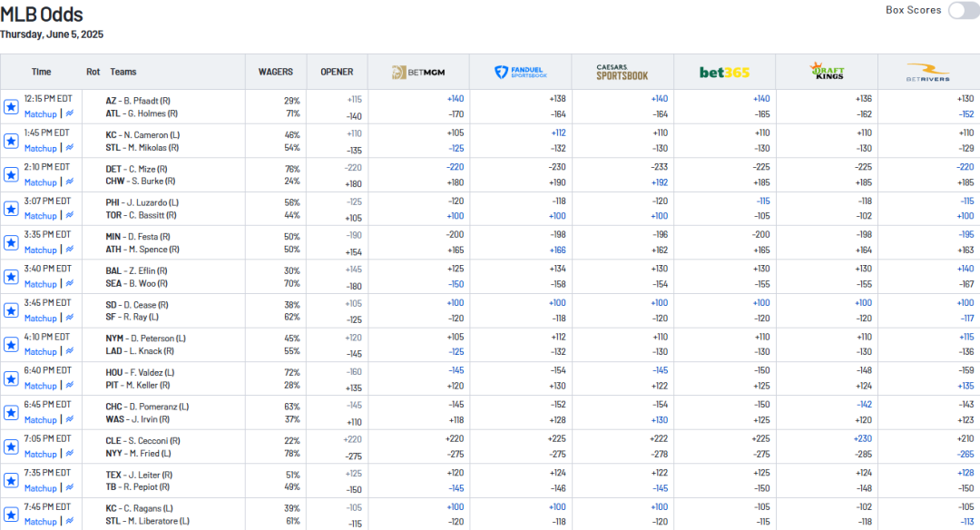The image size is (980, 530).
Task: Open line history icon for SD-SF game
Action: [70, 318]
